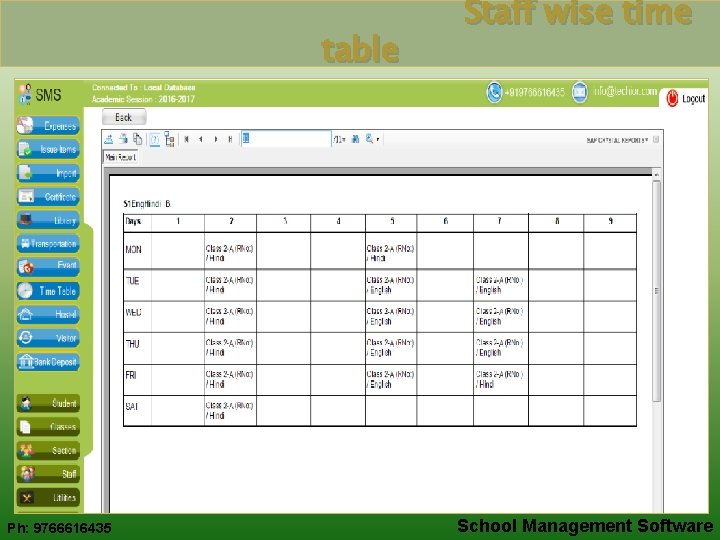The height and width of the screenshot is (540, 720).
Task: Click the Back button
Action: click(x=124, y=118)
